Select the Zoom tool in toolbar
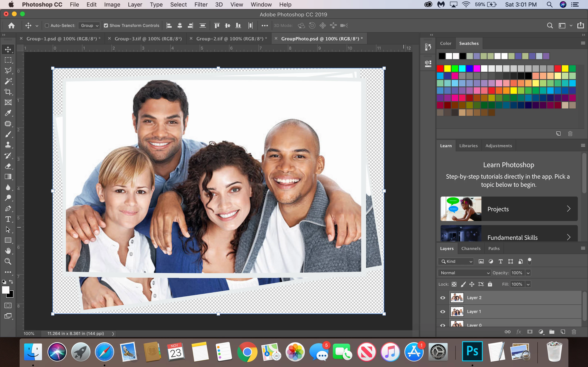The image size is (588, 367). click(x=8, y=261)
